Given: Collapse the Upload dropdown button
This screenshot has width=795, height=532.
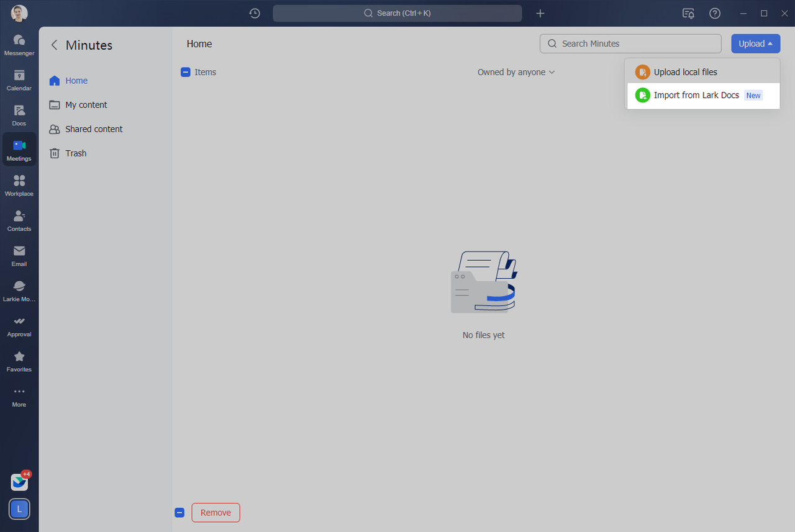Looking at the screenshot, I should click(x=755, y=43).
